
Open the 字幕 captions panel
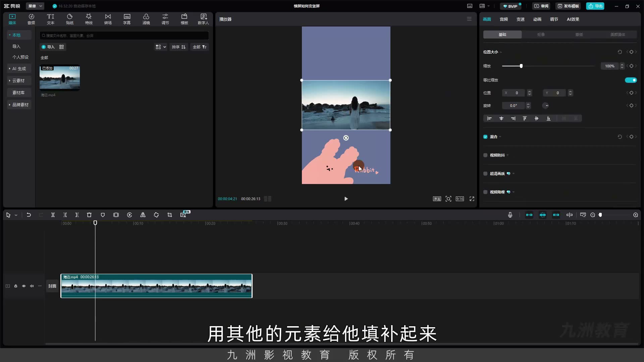127,19
